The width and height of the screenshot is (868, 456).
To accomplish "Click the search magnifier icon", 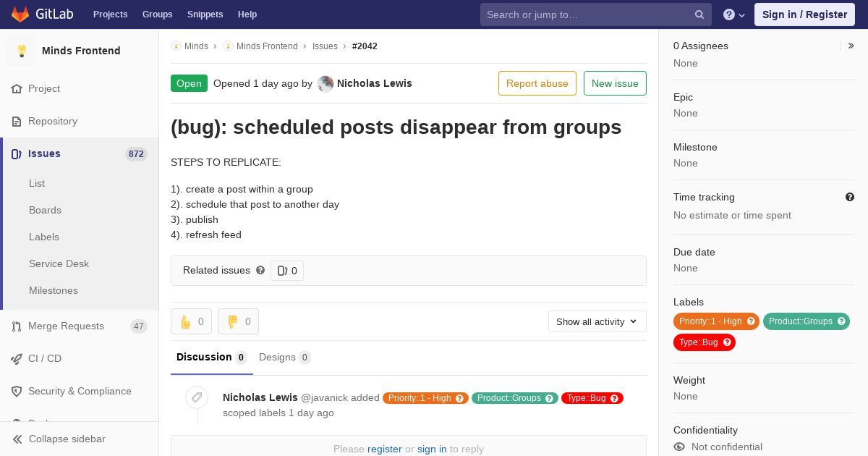I will pyautogui.click(x=699, y=14).
